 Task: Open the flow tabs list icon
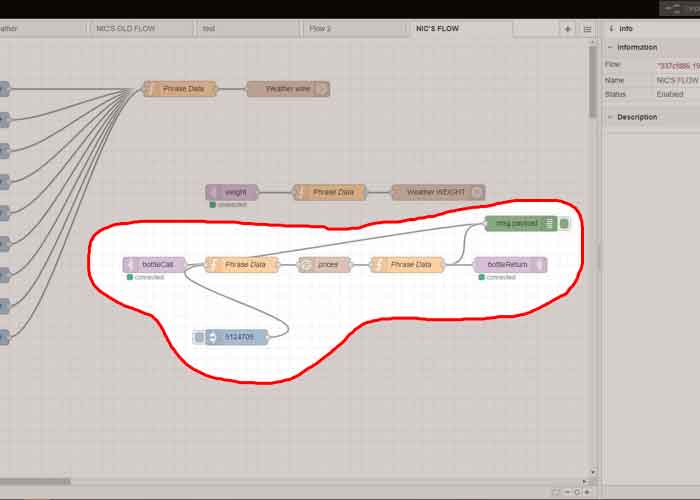587,29
